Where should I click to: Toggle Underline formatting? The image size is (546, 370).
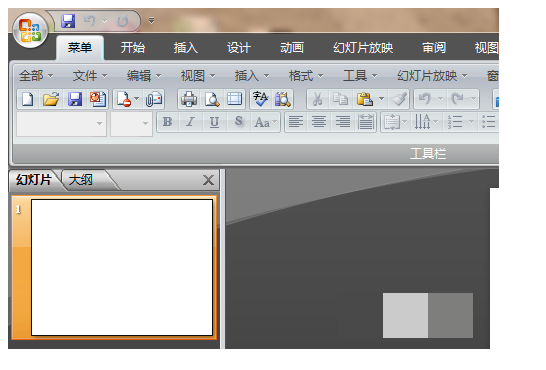pos(214,122)
